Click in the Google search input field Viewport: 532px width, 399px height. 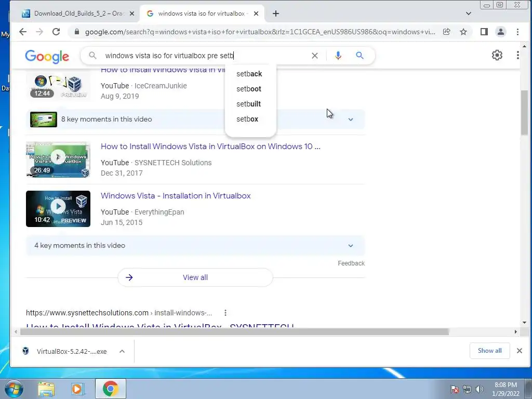(204, 56)
